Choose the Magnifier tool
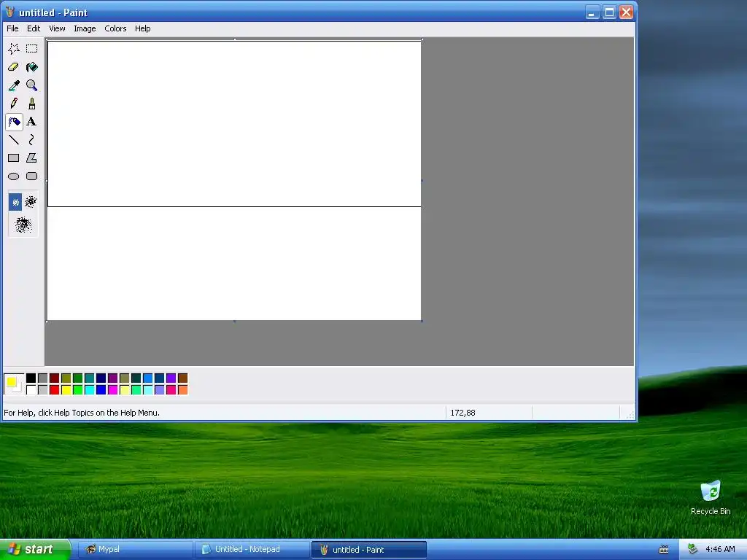The image size is (747, 560). click(x=32, y=85)
